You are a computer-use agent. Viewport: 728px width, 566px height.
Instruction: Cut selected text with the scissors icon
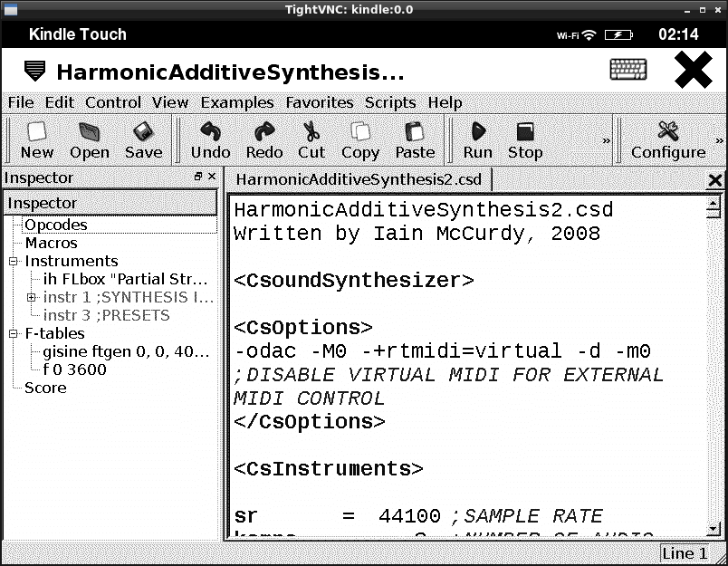pos(311,139)
